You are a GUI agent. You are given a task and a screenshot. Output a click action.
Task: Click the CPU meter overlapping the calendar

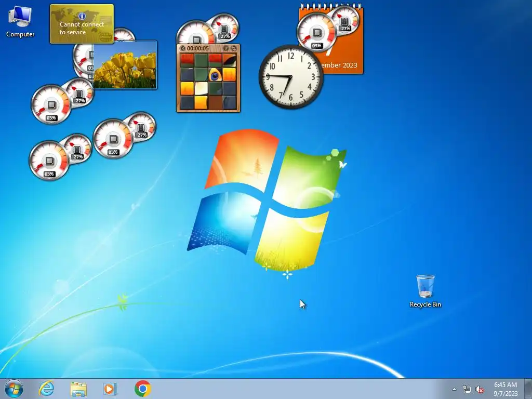tap(316, 33)
